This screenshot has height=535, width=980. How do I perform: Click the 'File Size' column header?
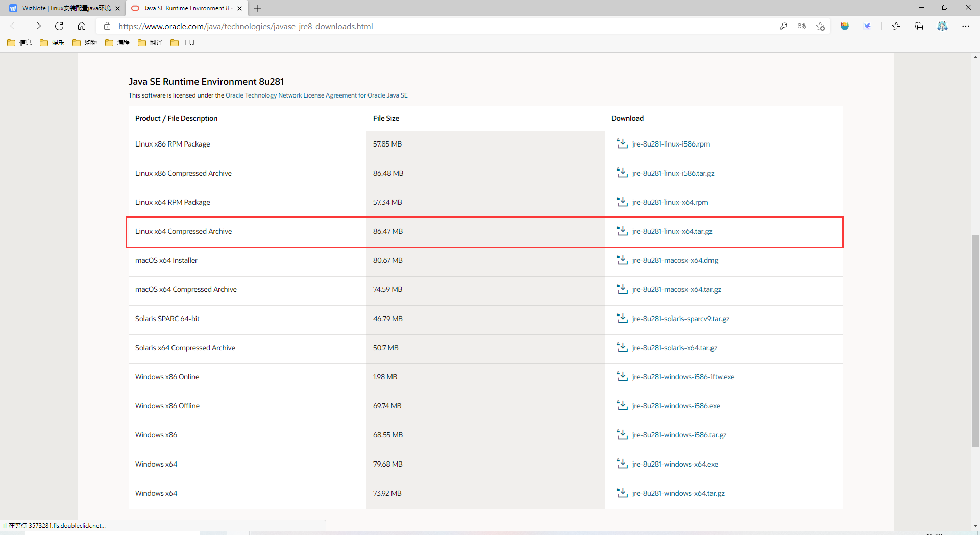pos(386,118)
